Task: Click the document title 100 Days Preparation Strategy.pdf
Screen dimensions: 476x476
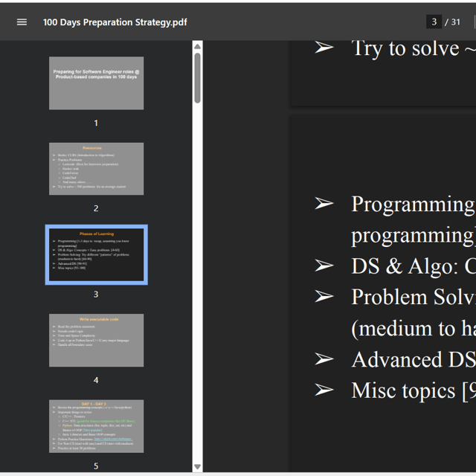Action: (115, 22)
